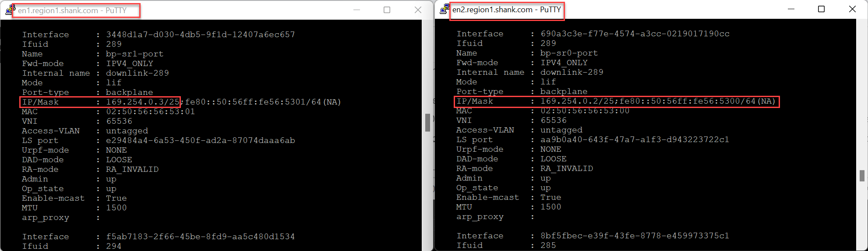This screenshot has height=251, width=868.
Task: Click MAC value 02:50:56:56:53:00
Action: pos(585,111)
